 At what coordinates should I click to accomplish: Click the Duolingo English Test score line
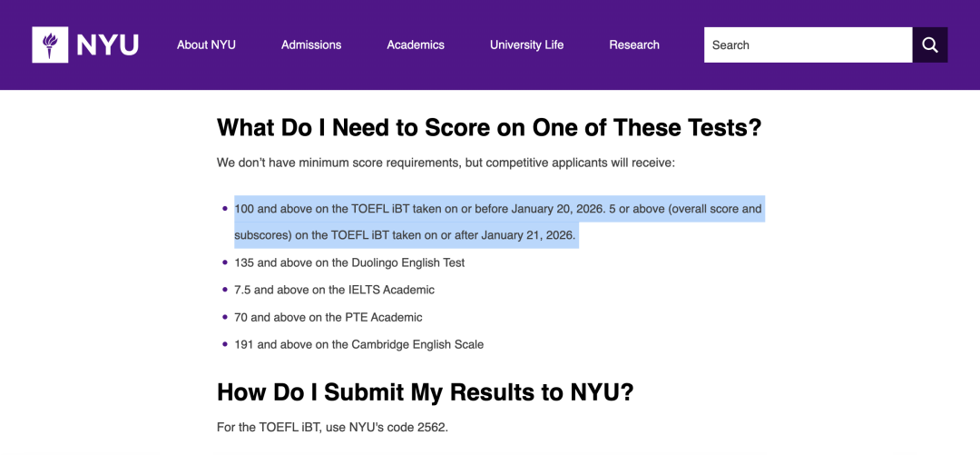(349, 262)
